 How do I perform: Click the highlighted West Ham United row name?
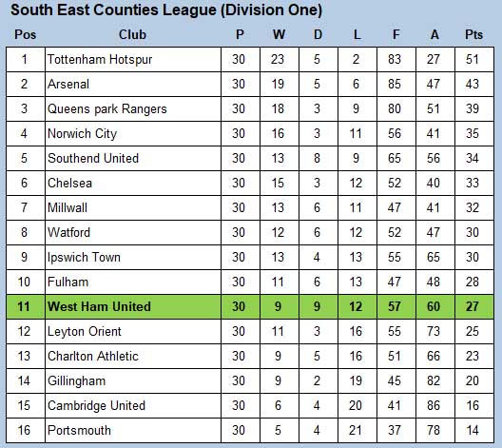point(99,306)
